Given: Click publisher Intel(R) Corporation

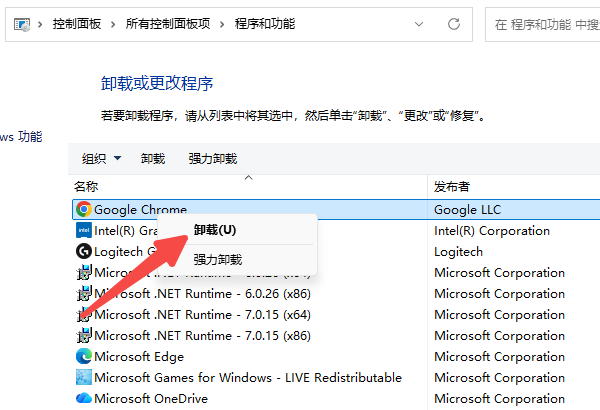Looking at the screenshot, I should pos(492,230).
